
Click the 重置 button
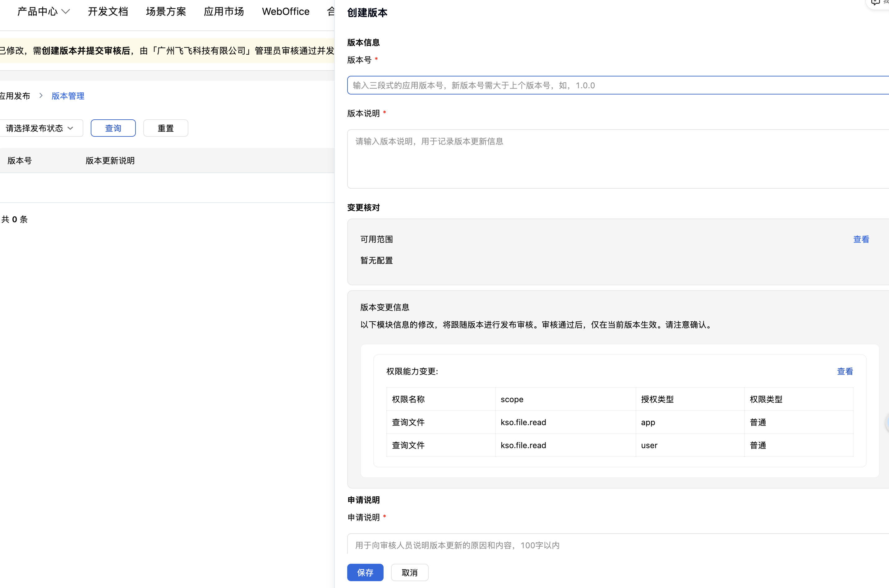(166, 128)
